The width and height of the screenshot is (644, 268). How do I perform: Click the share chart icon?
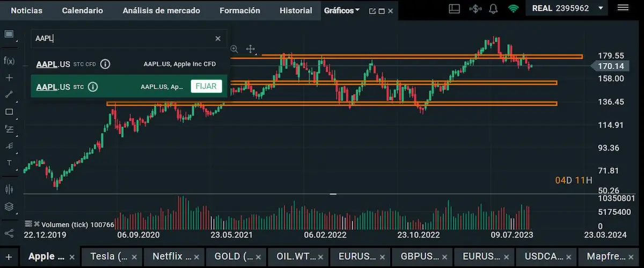pyautogui.click(x=9, y=233)
